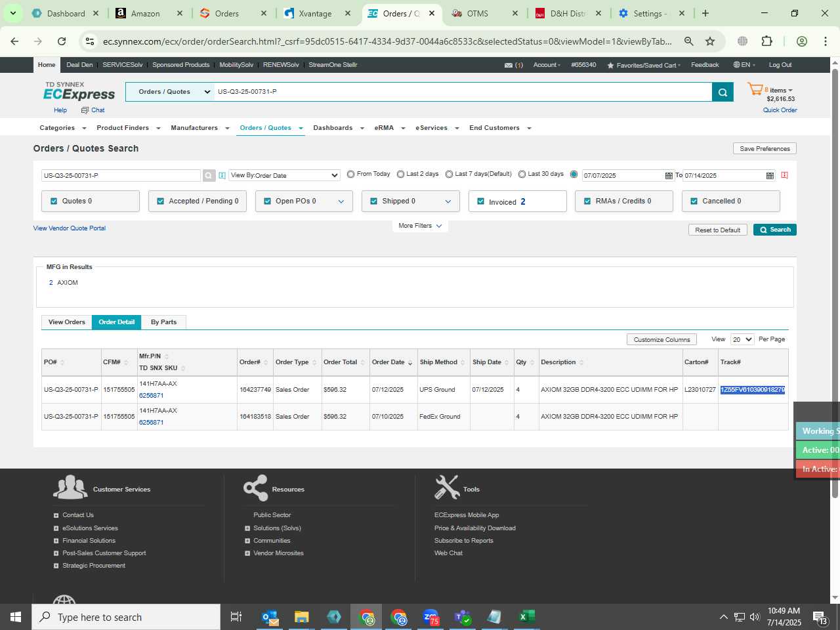Open the eRMA menu
Viewport: 840px width, 630px height.
390,128
